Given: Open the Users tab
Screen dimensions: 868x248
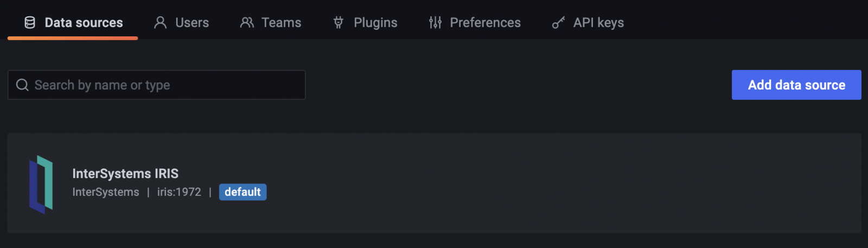Looking at the screenshot, I should [192, 22].
